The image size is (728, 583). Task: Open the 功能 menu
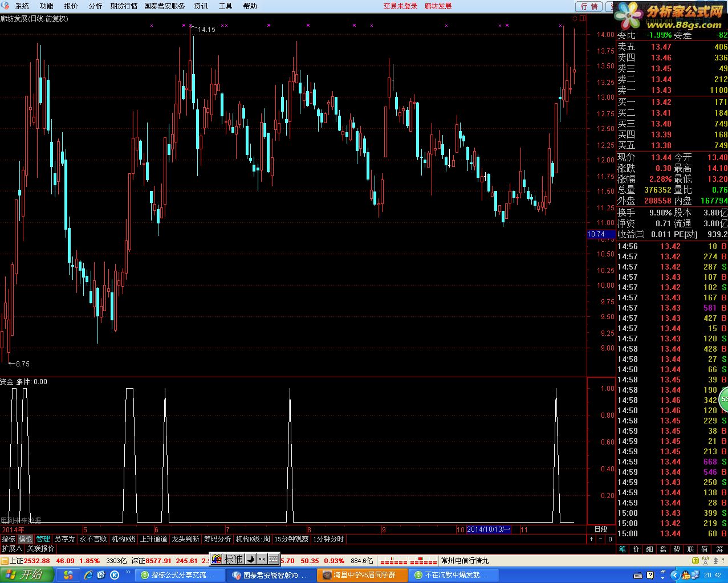(x=46, y=6)
